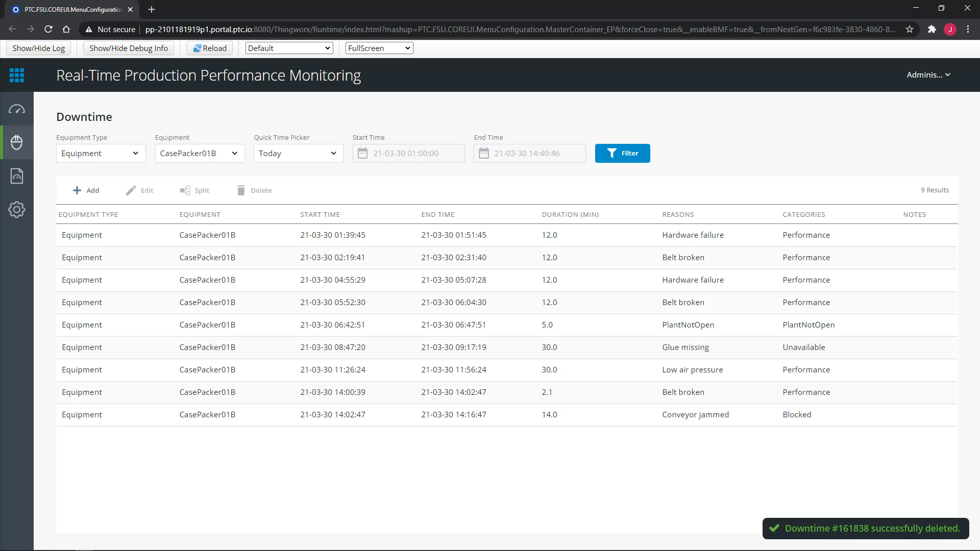The height and width of the screenshot is (551, 980).
Task: Select row starting 21-03-30 05:52:30
Action: point(507,303)
